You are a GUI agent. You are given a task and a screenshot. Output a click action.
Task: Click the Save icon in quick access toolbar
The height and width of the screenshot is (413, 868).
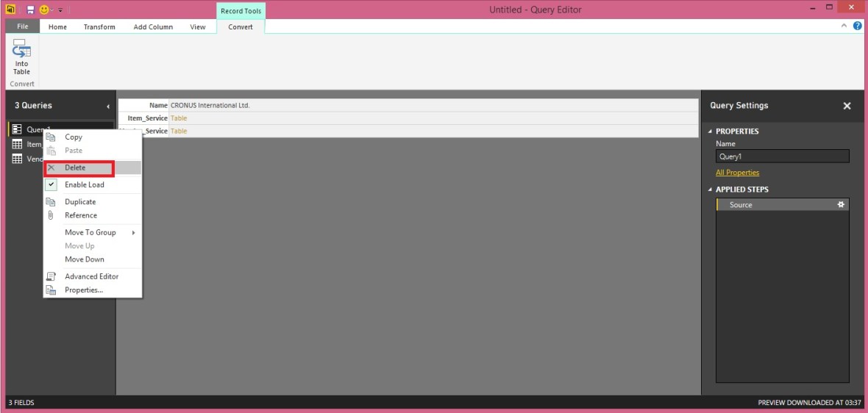[30, 10]
